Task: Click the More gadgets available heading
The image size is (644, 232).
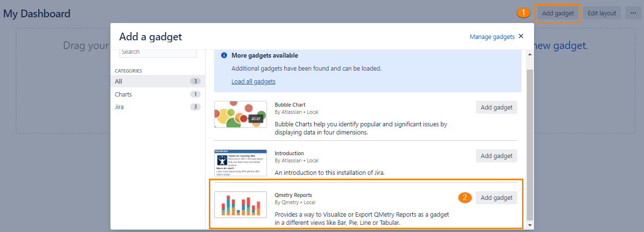Action: pyautogui.click(x=265, y=56)
